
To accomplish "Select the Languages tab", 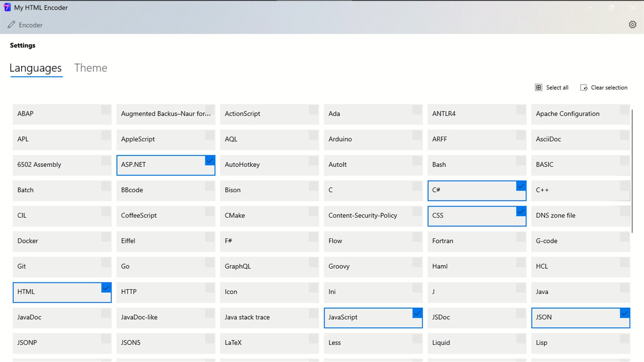I will pos(35,68).
